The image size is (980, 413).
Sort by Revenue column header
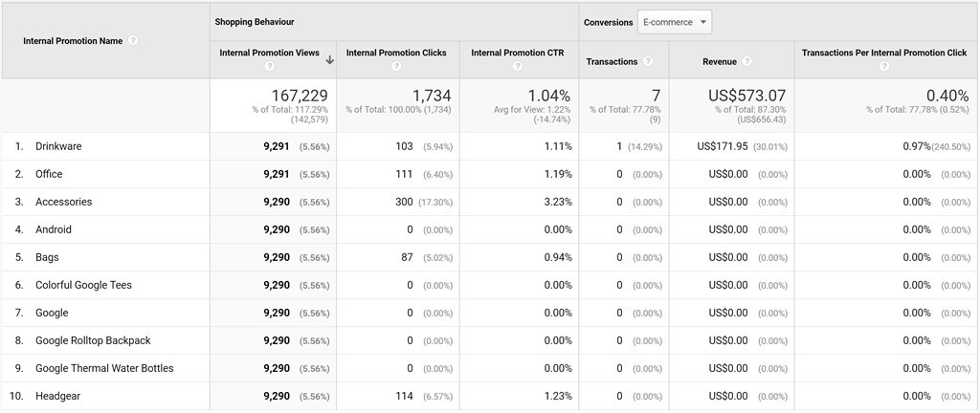[720, 62]
